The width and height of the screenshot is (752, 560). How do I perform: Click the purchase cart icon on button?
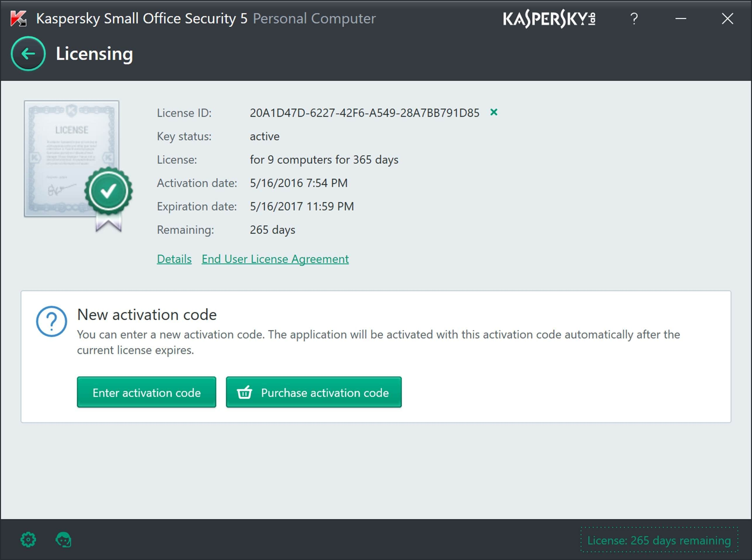pos(244,393)
